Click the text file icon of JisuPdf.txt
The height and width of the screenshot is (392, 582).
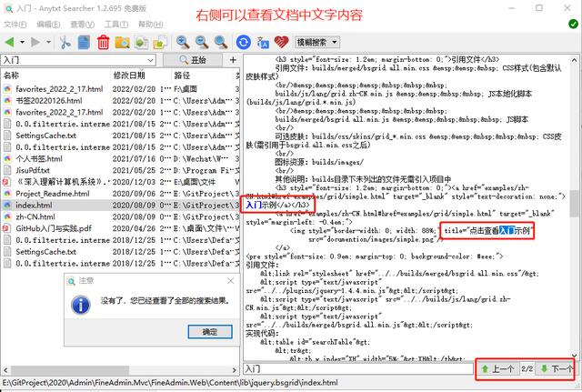tap(7, 170)
